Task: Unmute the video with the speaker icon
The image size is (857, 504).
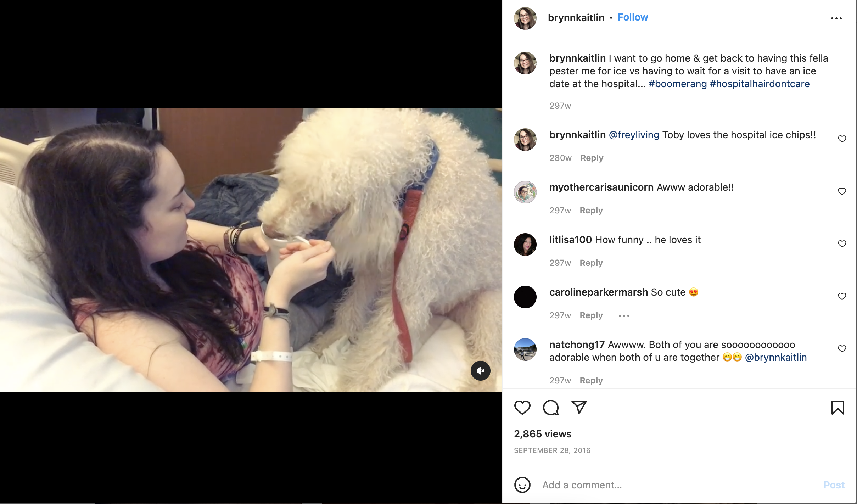Action: (480, 371)
